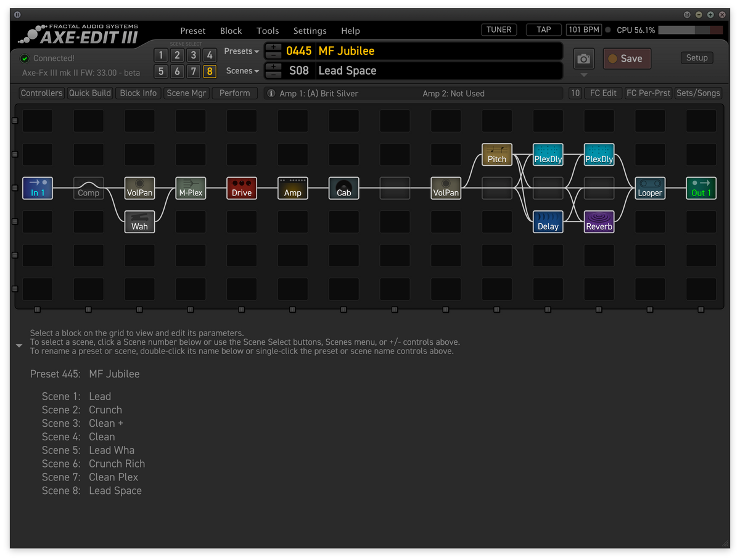The height and width of the screenshot is (560, 740).
Task: Switch to scene 5 button
Action: (161, 72)
